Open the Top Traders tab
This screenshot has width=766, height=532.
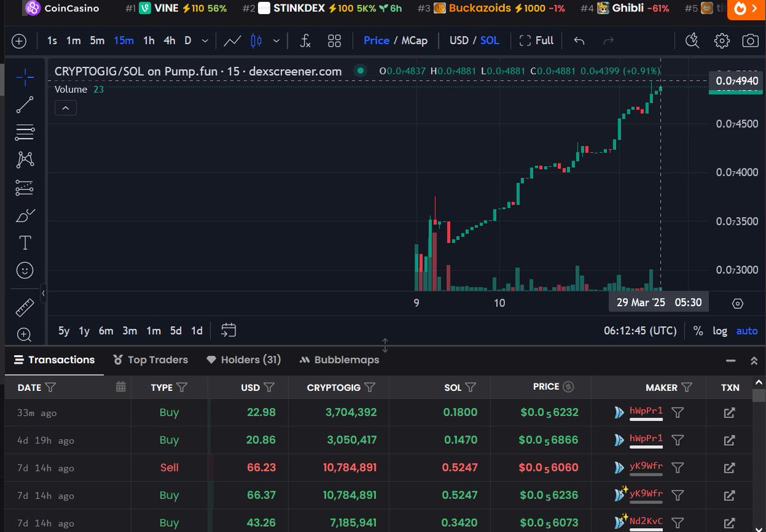coord(150,360)
